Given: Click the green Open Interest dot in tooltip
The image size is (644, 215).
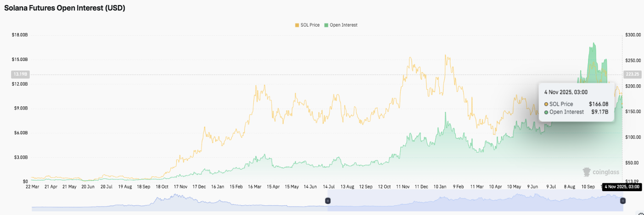Looking at the screenshot, I should pyautogui.click(x=546, y=112).
